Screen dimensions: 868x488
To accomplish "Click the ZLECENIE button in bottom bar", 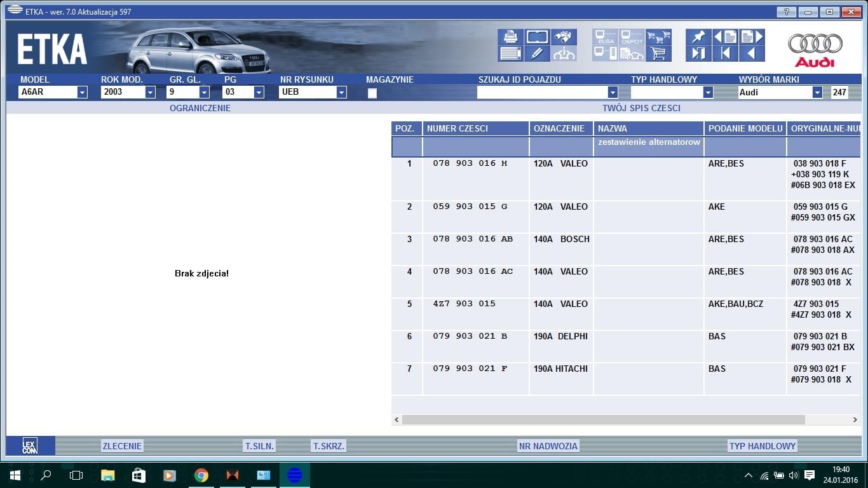I will [122, 446].
